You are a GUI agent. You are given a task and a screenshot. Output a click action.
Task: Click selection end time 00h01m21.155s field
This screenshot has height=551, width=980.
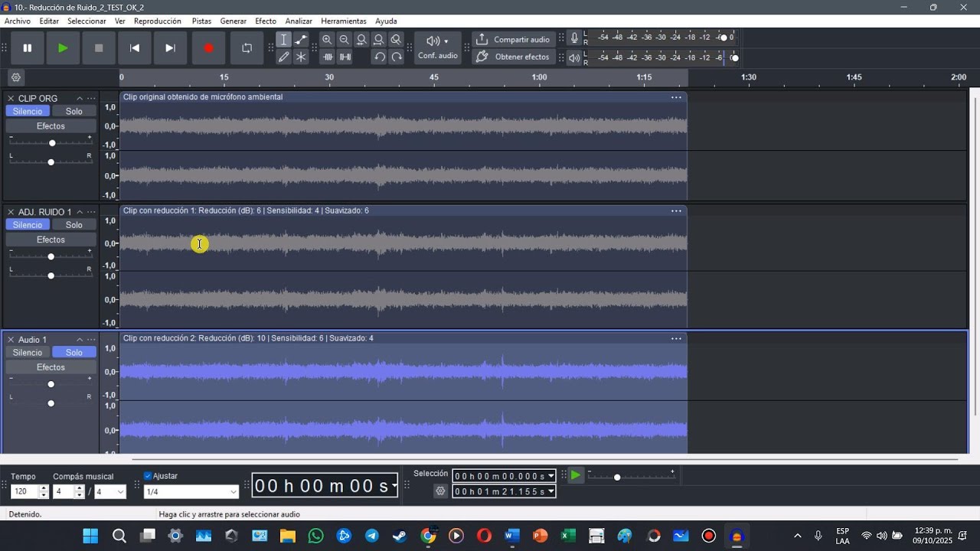click(504, 491)
